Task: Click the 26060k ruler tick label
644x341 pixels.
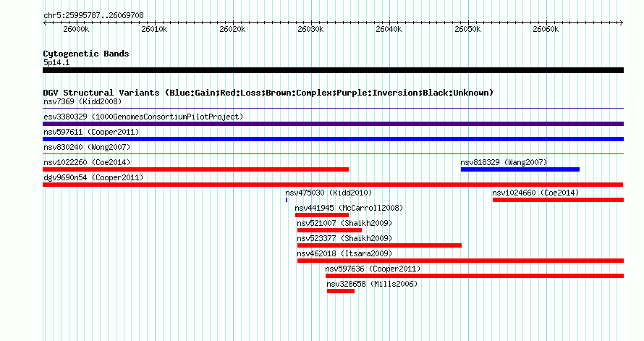Action: pyautogui.click(x=546, y=29)
